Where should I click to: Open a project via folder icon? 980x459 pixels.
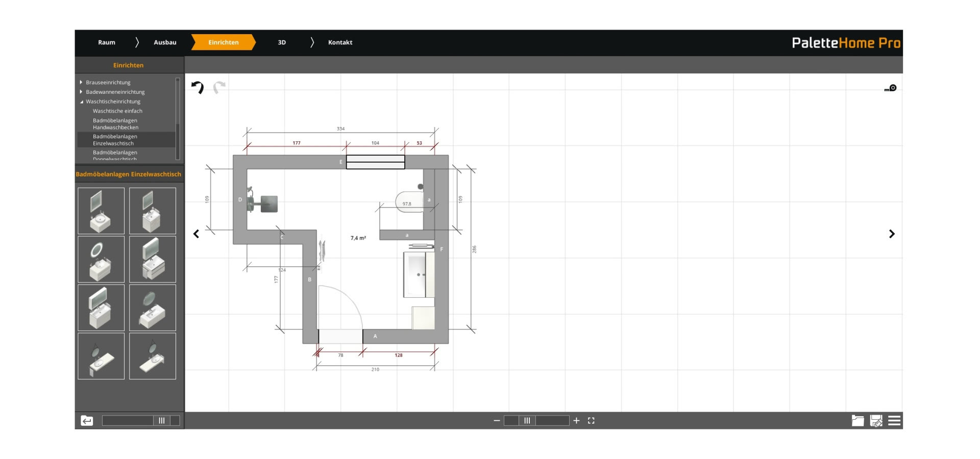coord(858,421)
